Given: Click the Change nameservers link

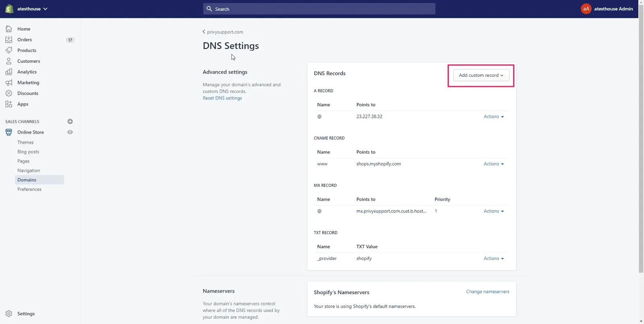Looking at the screenshot, I should (x=487, y=292).
